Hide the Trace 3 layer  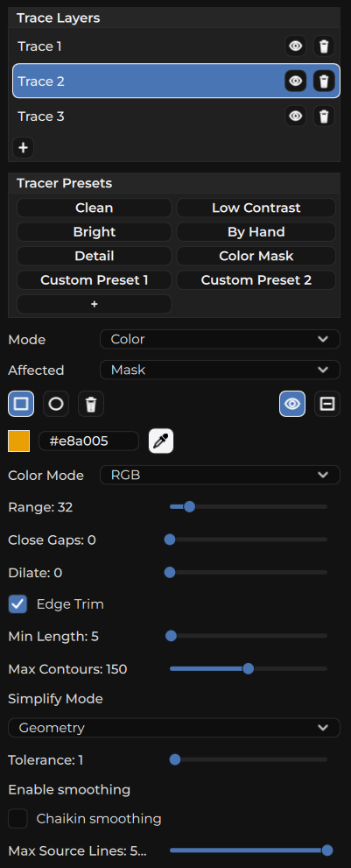296,116
